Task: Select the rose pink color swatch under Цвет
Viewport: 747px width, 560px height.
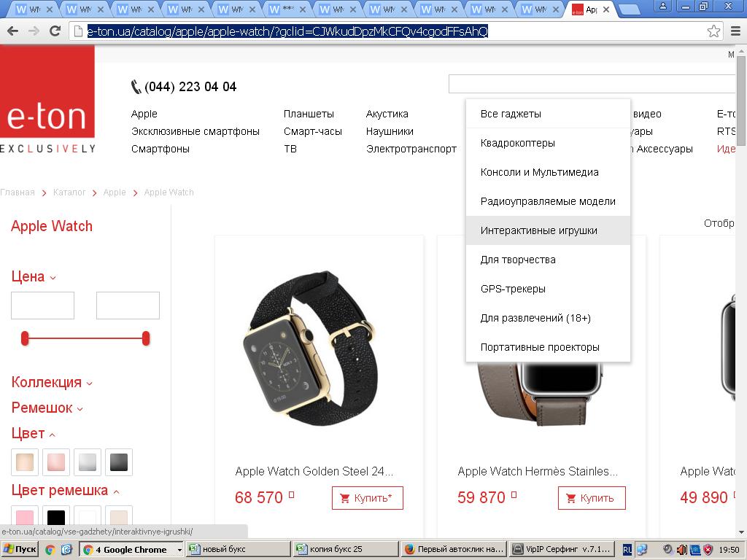Action: click(56, 462)
